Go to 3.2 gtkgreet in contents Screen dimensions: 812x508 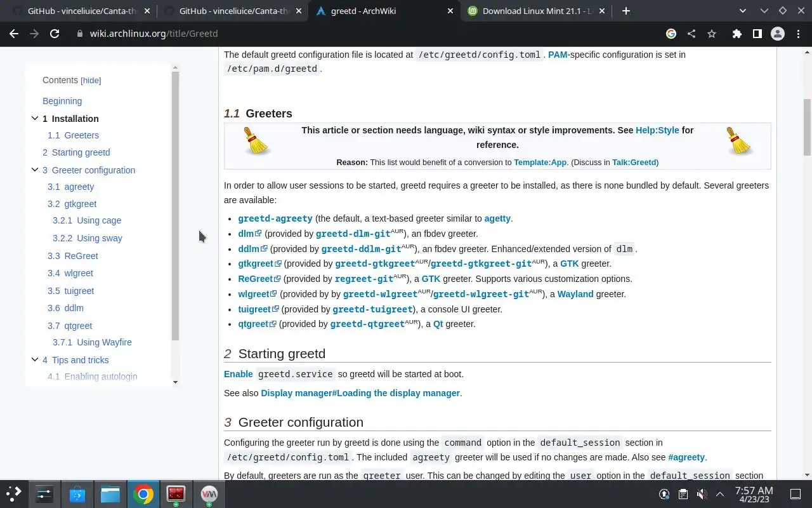click(72, 204)
